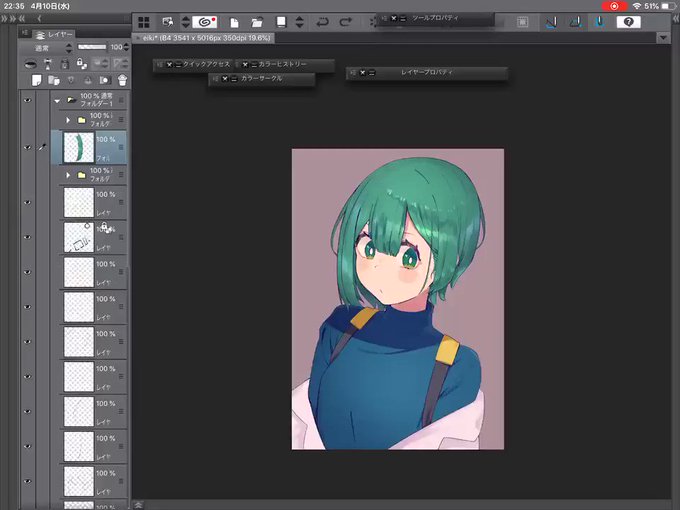This screenshot has height=510, width=680.
Task: Toggle snap to grid icon
Action: [600, 22]
